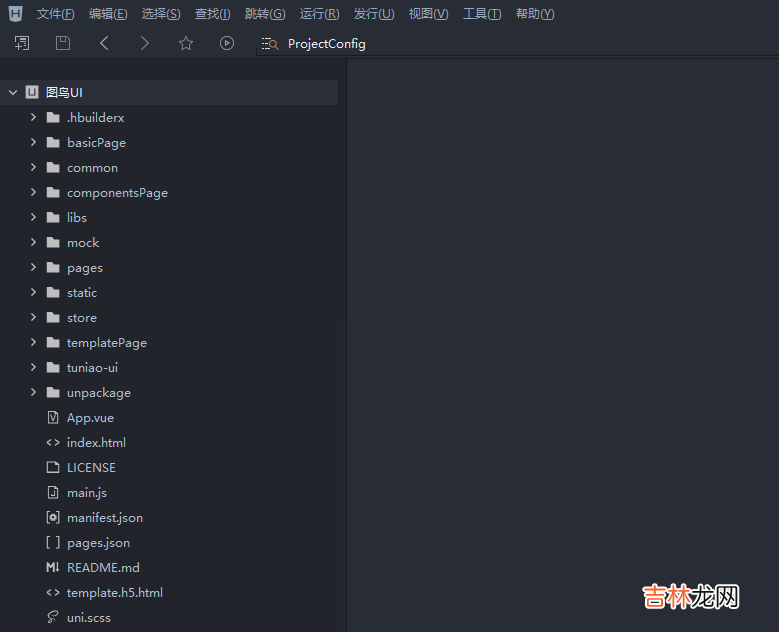Expand the componentsPage folder chevron

33,193
